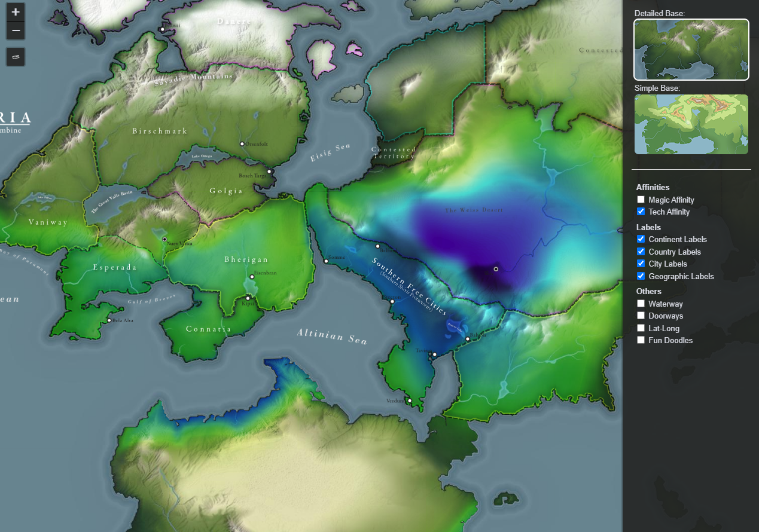The width and height of the screenshot is (759, 532).
Task: Click the Bela Alta city marker
Action: click(x=109, y=320)
